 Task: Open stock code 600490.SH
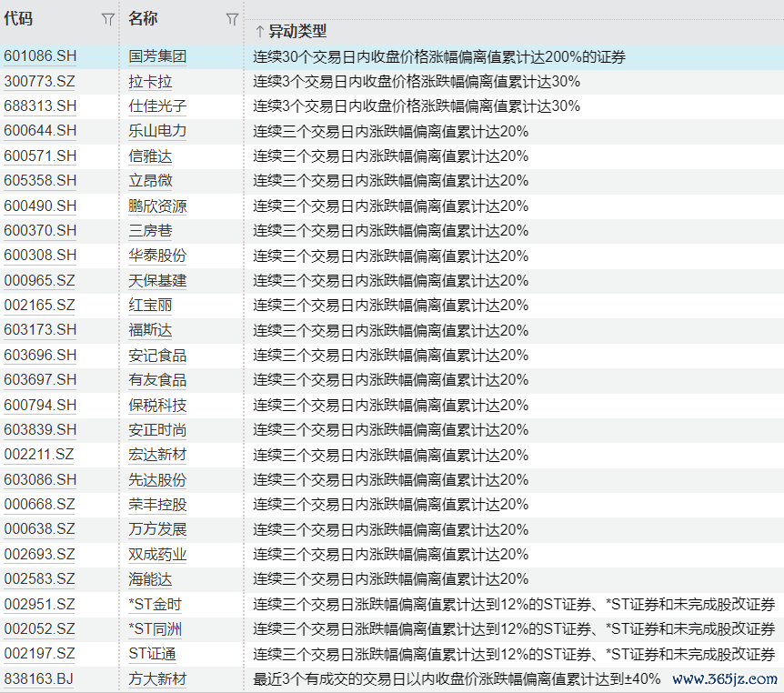pyautogui.click(x=40, y=206)
